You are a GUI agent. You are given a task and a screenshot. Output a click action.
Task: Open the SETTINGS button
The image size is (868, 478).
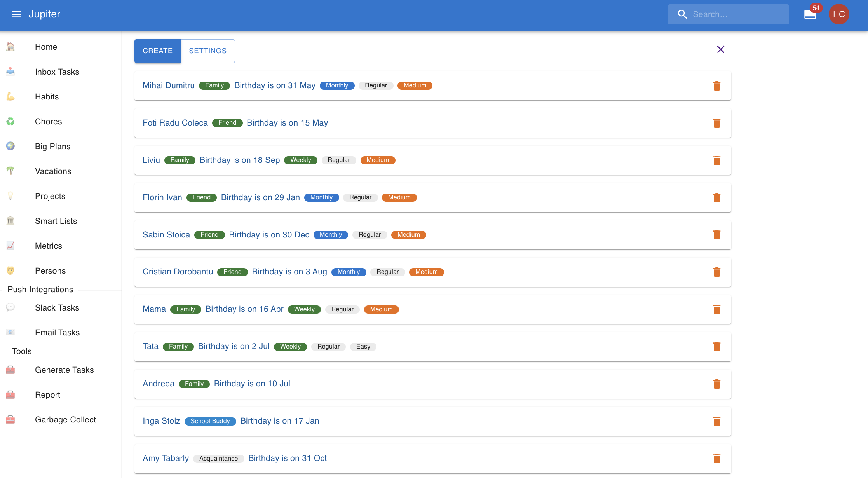[207, 51]
